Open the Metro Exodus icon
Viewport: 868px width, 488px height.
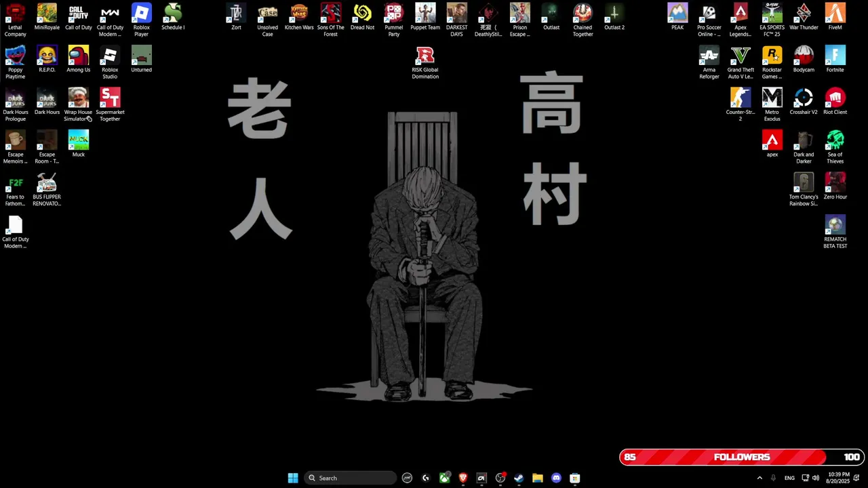pyautogui.click(x=772, y=104)
